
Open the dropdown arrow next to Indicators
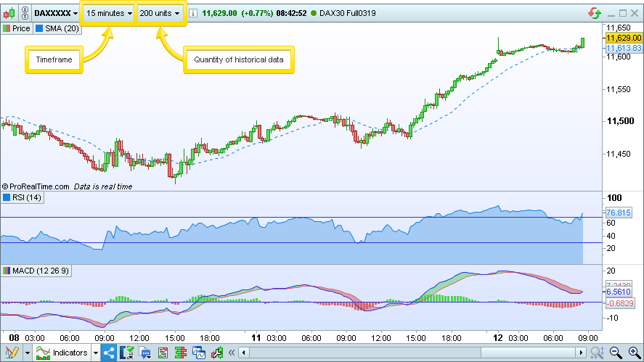pos(94,353)
